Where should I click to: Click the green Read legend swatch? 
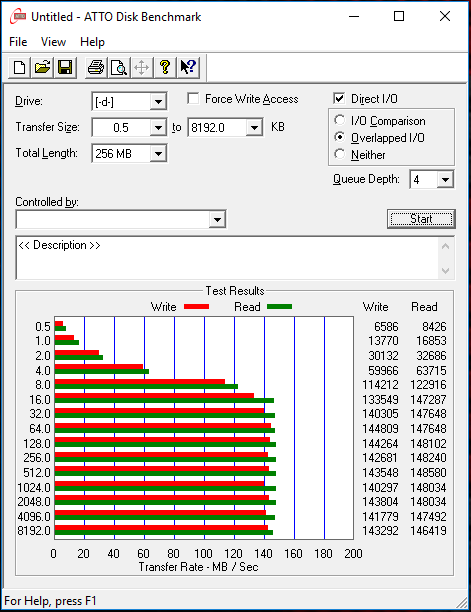click(279, 307)
